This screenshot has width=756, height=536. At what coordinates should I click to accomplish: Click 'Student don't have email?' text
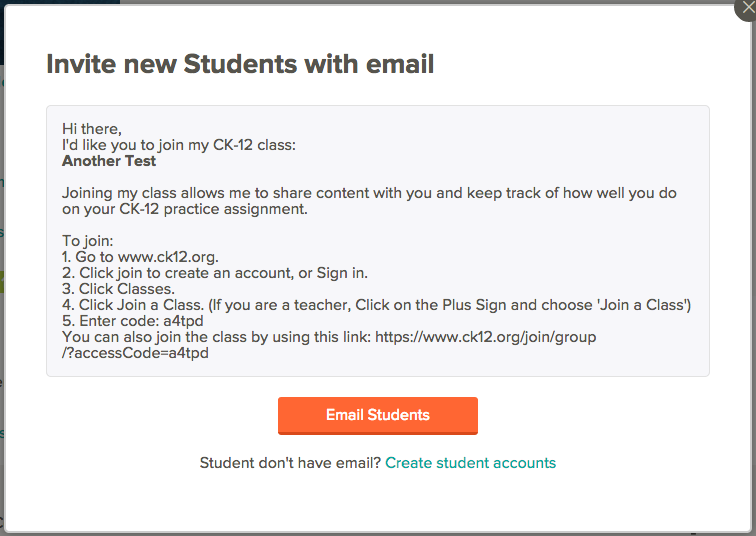point(290,463)
